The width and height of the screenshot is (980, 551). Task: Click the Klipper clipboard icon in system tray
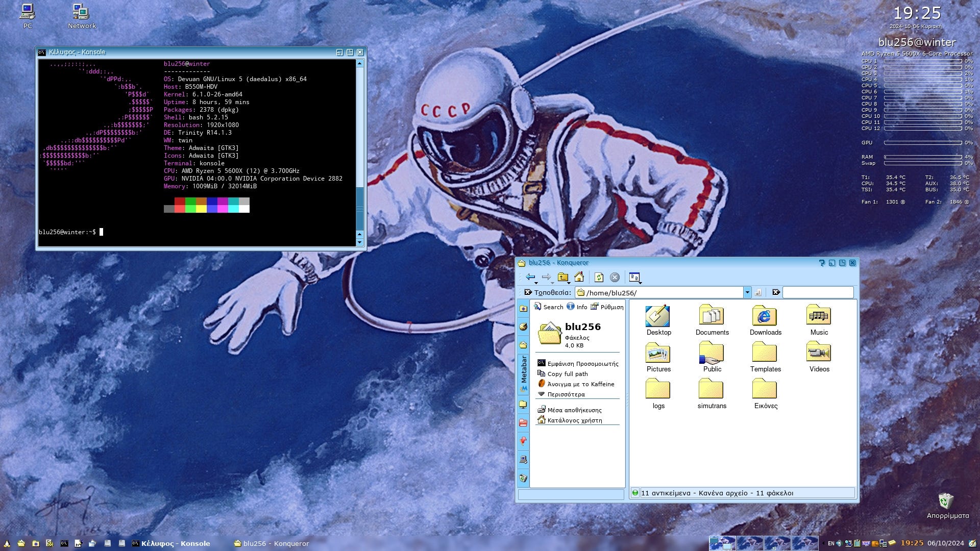(x=858, y=543)
